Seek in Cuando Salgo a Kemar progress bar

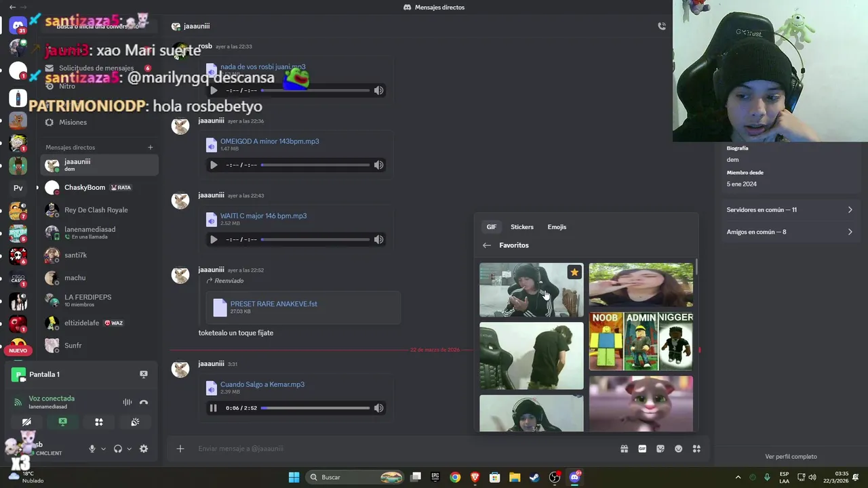pos(315,408)
